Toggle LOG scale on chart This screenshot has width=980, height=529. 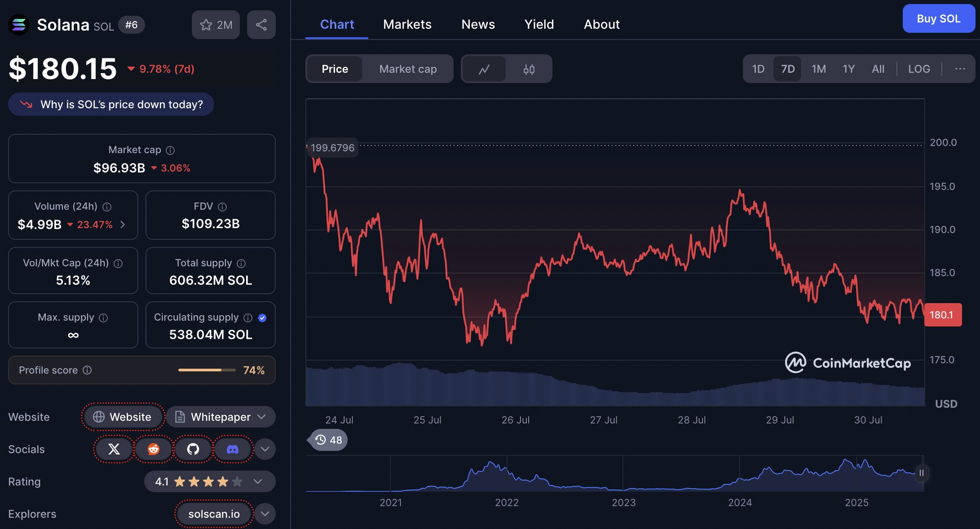(x=919, y=69)
